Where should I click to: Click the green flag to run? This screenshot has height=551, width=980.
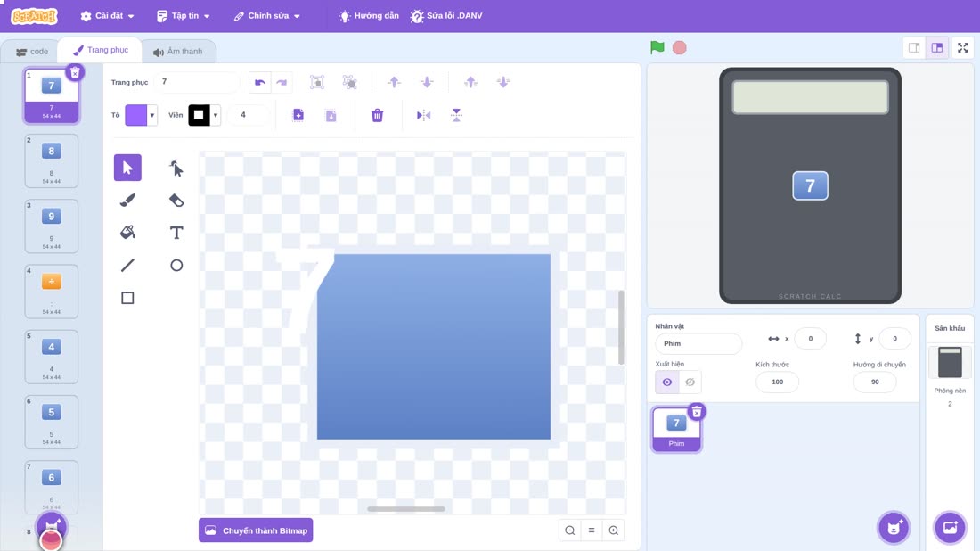(657, 47)
